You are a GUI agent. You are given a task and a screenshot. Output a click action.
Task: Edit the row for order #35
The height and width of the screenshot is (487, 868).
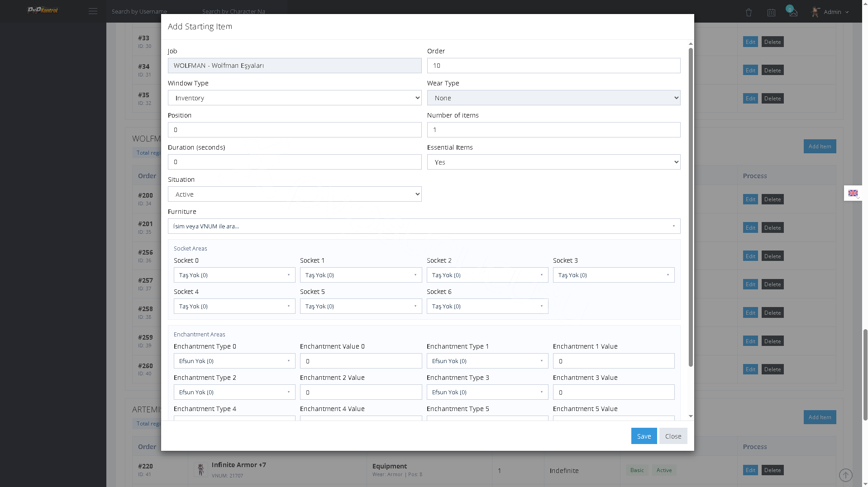pyautogui.click(x=750, y=99)
